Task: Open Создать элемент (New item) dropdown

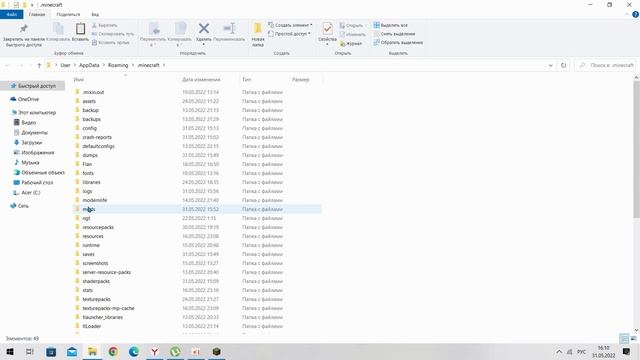Action: [x=290, y=25]
